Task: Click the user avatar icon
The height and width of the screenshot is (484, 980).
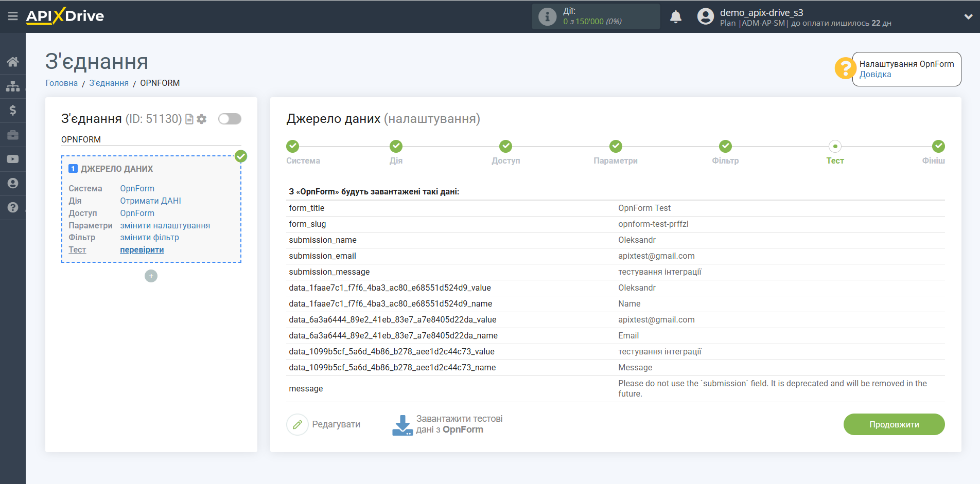Action: pos(706,16)
